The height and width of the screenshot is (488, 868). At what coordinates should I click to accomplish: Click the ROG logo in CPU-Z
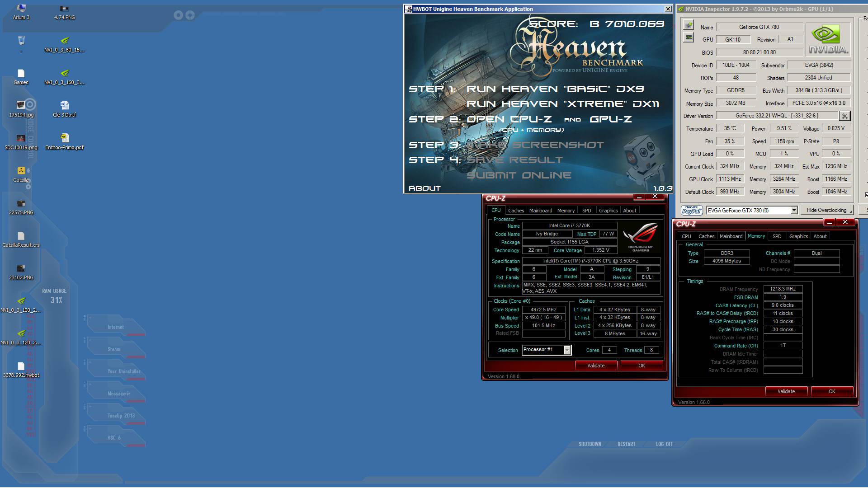coord(641,237)
